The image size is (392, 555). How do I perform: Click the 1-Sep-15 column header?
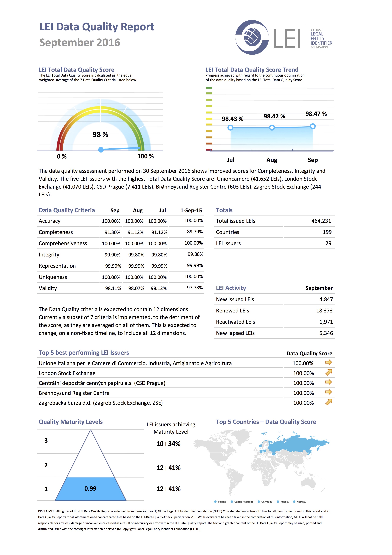coord(191,211)
